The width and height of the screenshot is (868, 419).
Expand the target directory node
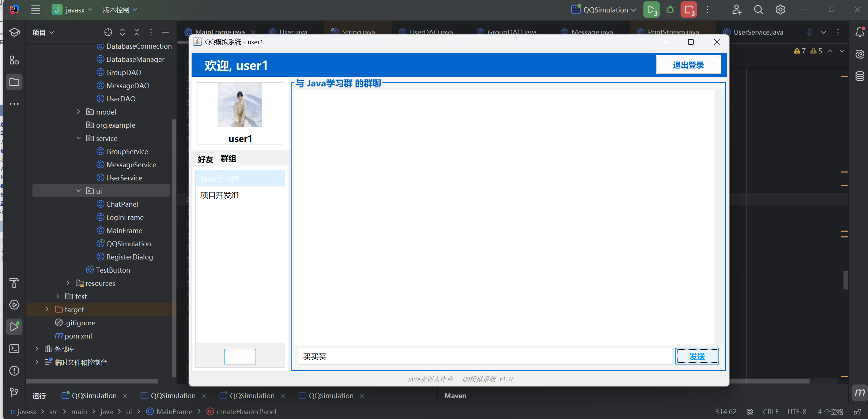(47, 309)
